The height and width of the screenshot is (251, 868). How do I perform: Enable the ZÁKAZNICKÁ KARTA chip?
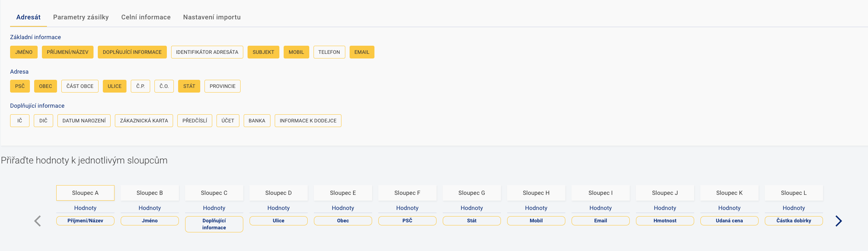click(x=144, y=120)
